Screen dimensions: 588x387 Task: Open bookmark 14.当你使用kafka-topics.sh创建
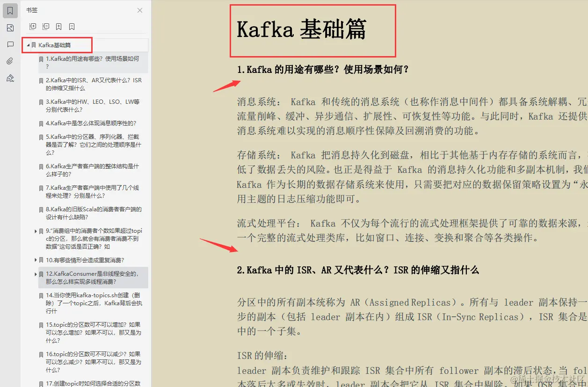tap(94, 303)
